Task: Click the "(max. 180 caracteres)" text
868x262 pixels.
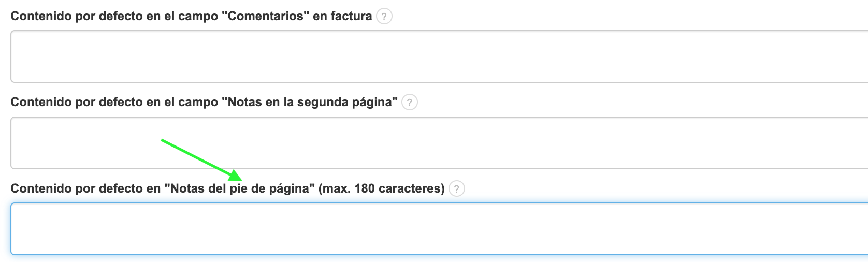Action: (x=381, y=189)
